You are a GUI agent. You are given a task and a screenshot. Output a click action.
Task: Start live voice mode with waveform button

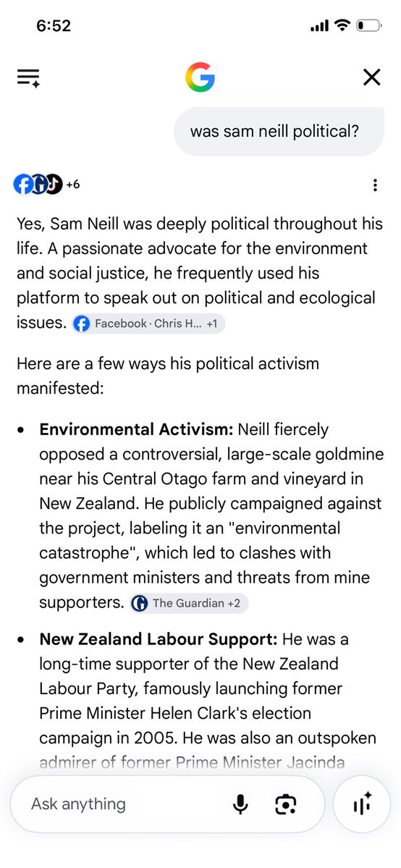tap(363, 804)
